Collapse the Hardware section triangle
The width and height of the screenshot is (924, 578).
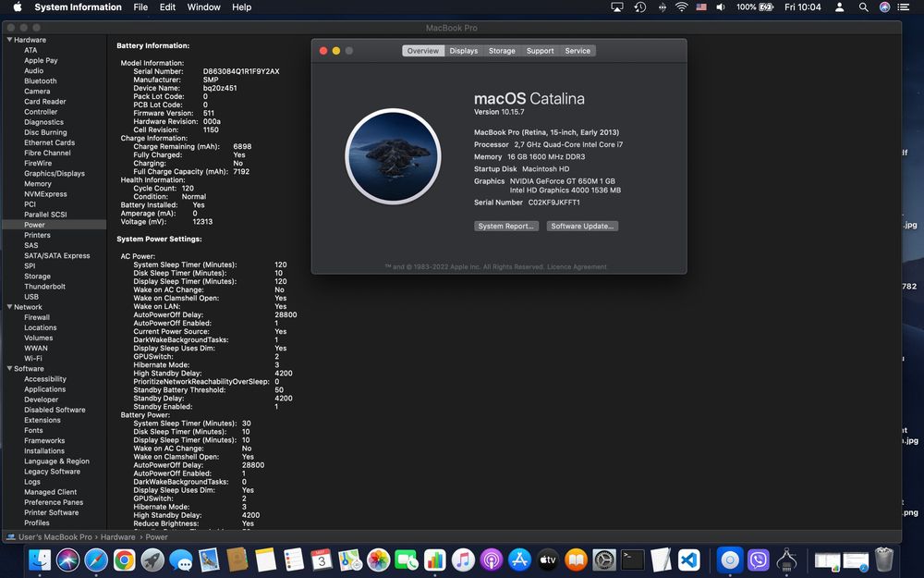click(x=9, y=40)
